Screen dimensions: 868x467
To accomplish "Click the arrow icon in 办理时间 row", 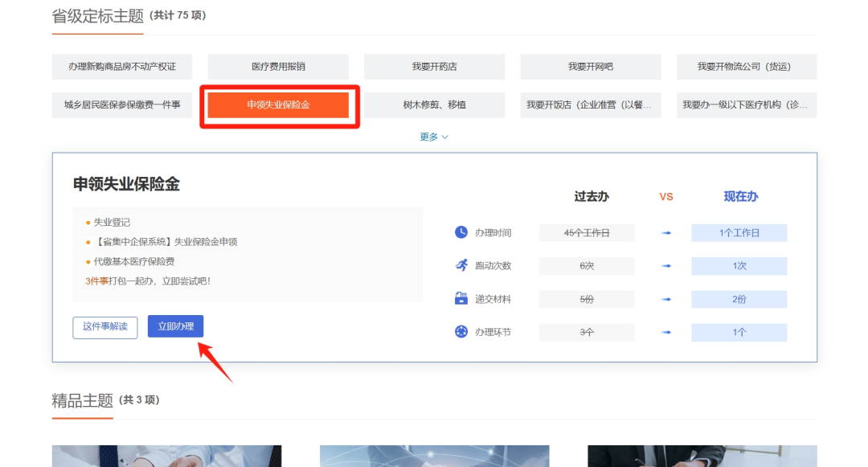I will pos(666,233).
